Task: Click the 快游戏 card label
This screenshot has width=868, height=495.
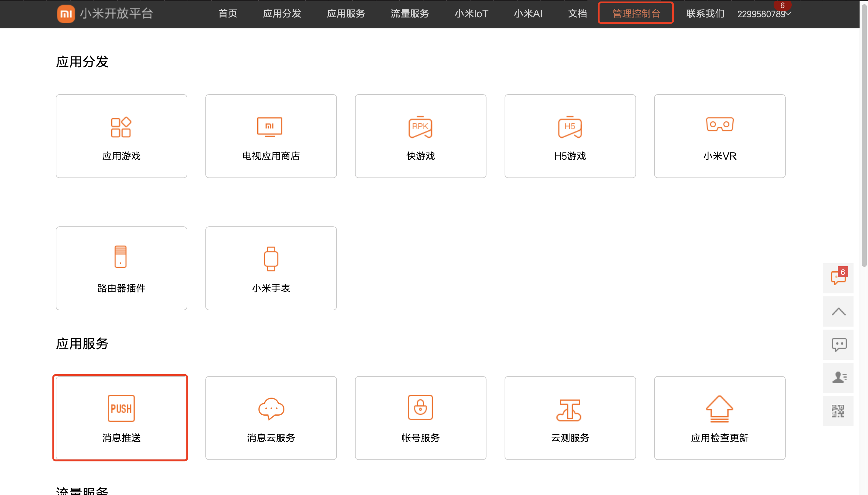Action: 421,156
